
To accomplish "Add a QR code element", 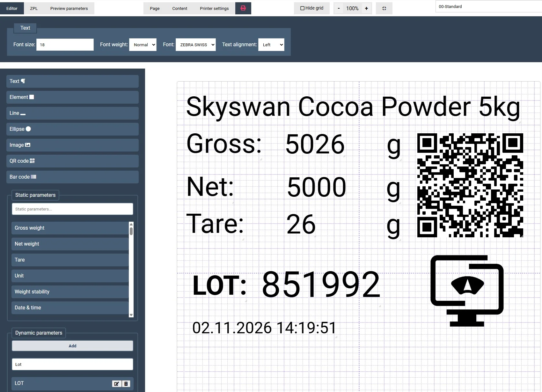I will pos(72,161).
